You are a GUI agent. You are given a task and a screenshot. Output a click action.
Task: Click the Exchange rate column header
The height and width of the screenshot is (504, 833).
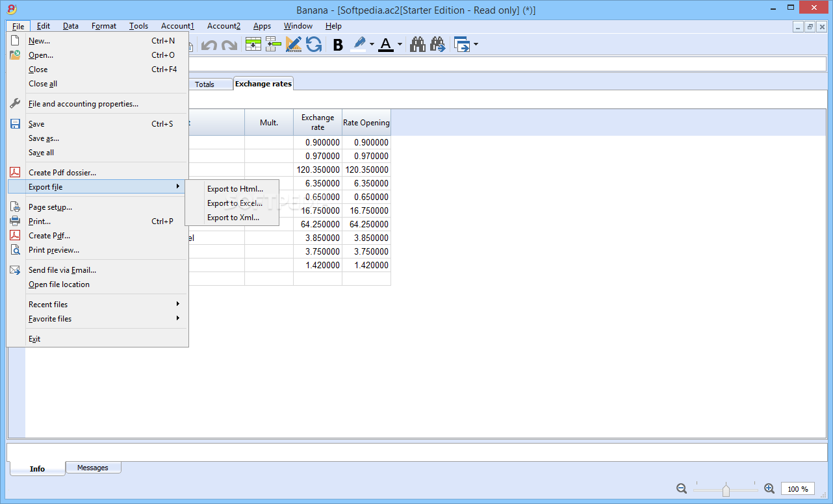point(318,122)
